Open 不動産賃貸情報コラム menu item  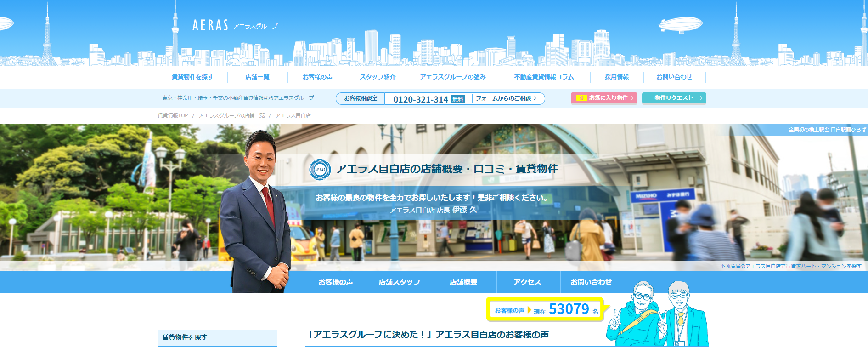[x=544, y=77]
